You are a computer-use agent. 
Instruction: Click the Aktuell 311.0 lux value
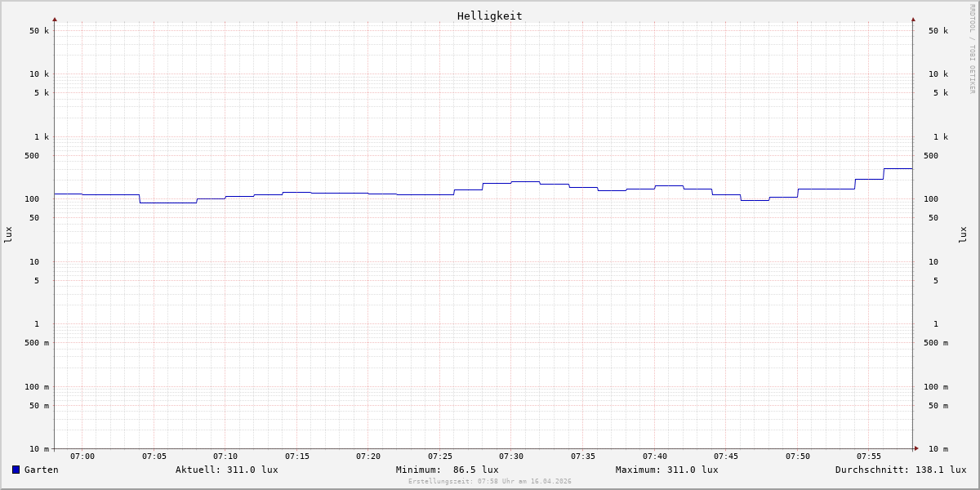226,470
